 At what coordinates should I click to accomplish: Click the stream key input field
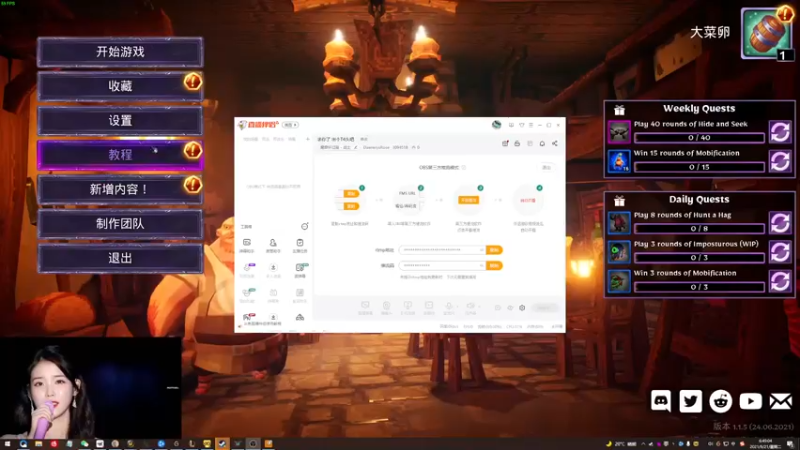coord(442,266)
